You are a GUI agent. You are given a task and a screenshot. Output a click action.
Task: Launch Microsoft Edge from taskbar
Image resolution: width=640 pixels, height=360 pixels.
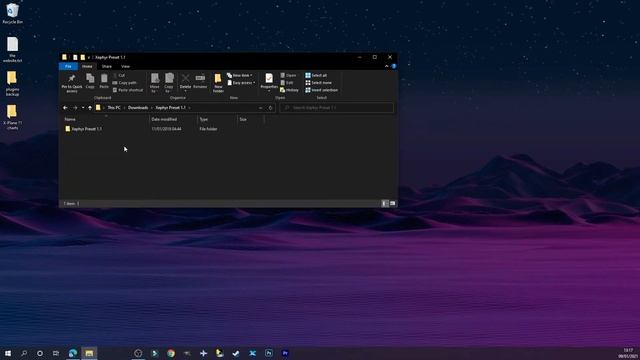click(73, 353)
